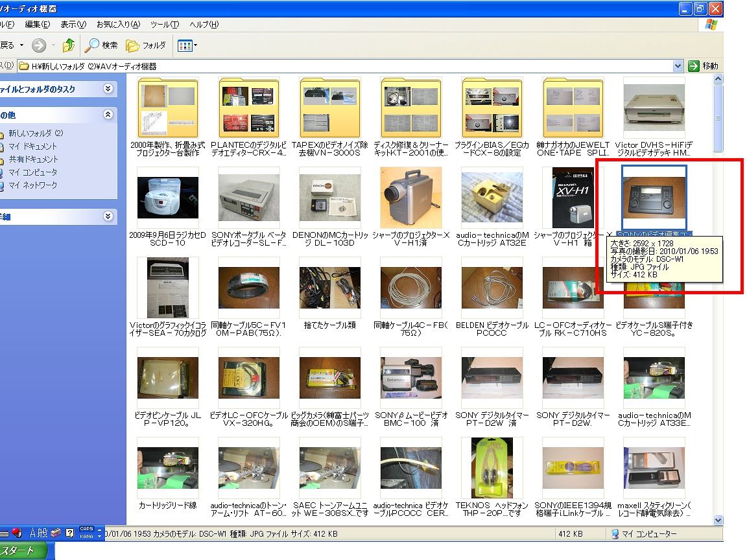Open the 検索 search tool
747x560 pixels.
click(x=101, y=45)
